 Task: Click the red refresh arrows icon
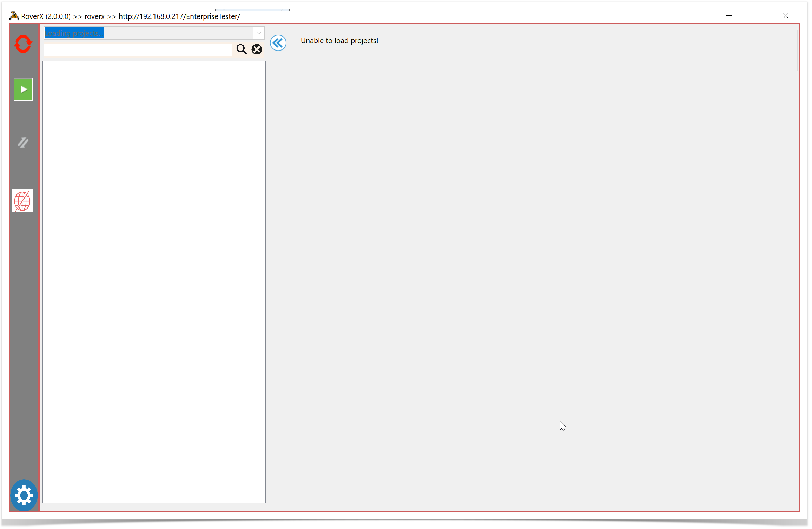[x=23, y=44]
